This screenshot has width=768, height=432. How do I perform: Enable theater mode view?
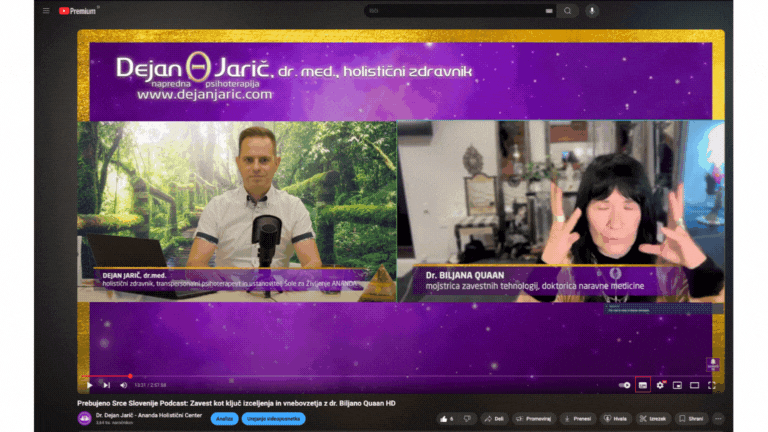[x=694, y=385]
